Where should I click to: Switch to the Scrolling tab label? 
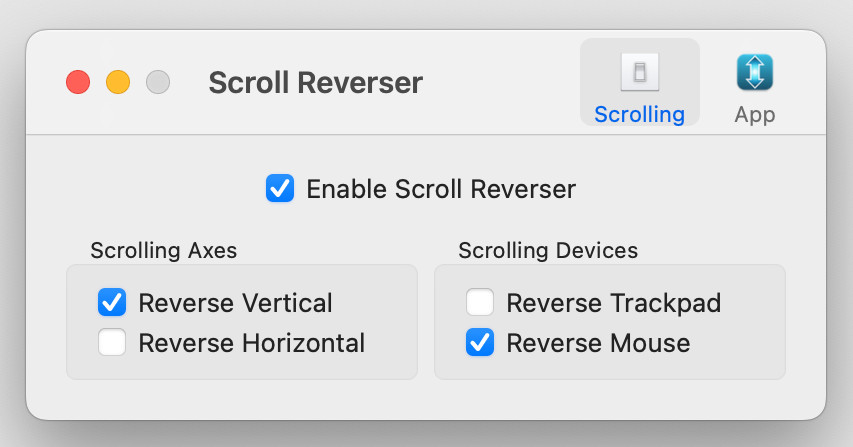click(640, 115)
